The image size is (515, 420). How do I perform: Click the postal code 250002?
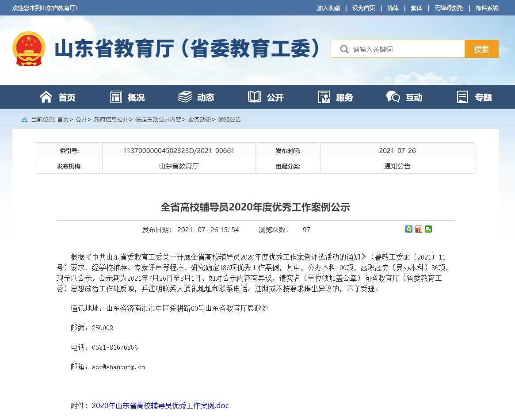(x=103, y=328)
